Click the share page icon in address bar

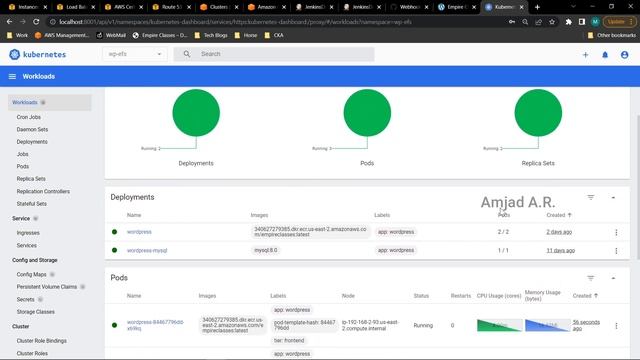(538, 22)
